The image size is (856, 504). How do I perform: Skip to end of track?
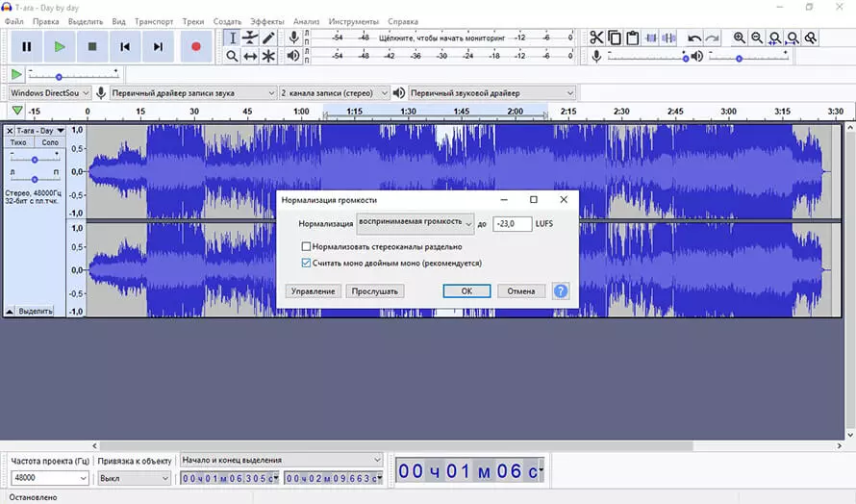pyautogui.click(x=158, y=47)
